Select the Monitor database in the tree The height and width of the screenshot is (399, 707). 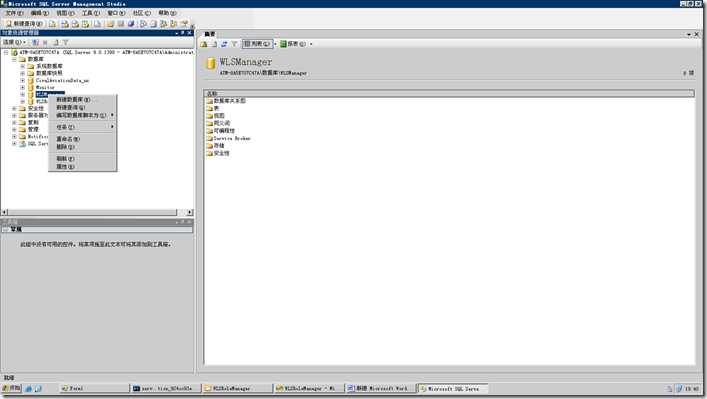45,87
